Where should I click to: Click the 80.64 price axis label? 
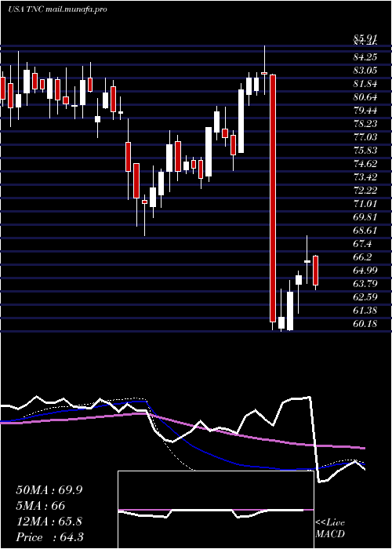pos(365,97)
